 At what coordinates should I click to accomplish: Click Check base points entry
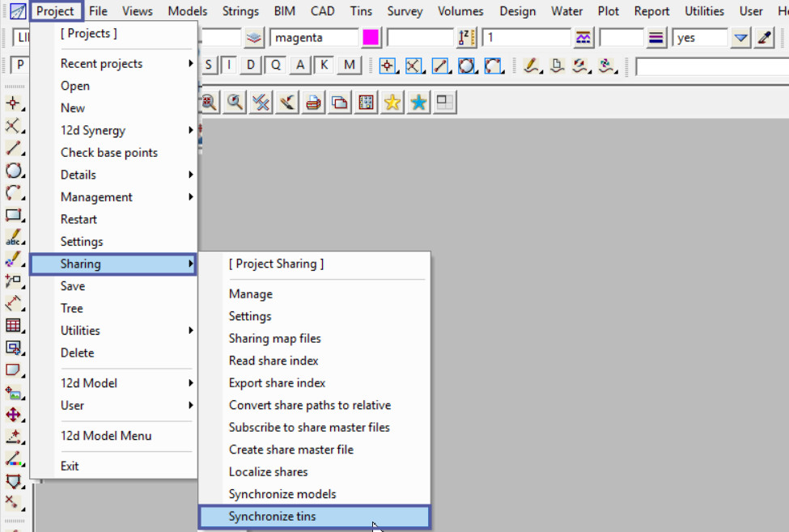(x=109, y=153)
